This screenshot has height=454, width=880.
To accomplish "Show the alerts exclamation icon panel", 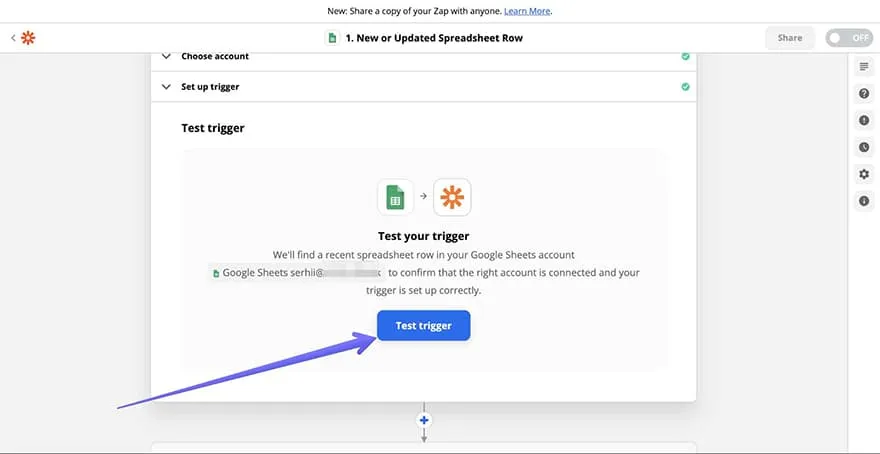I will 864,121.
